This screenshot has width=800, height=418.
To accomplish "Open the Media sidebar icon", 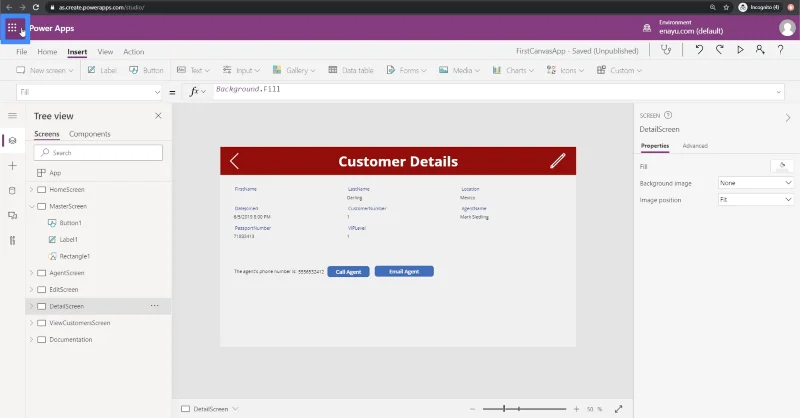I will pyautogui.click(x=13, y=215).
